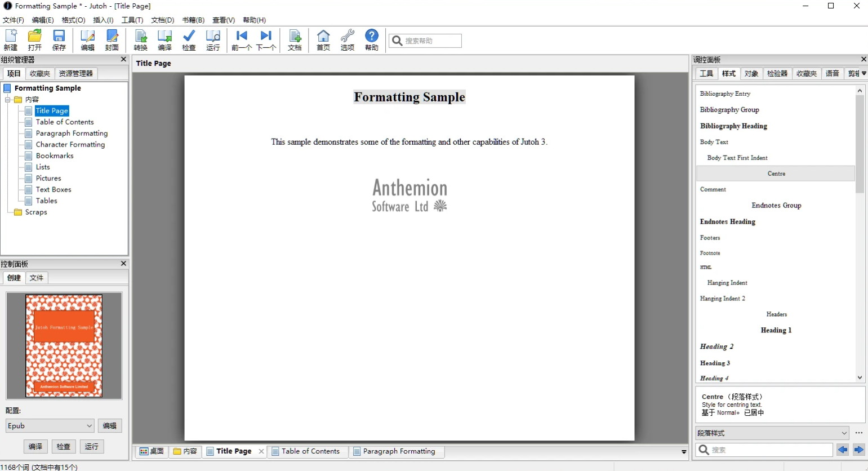Click the 首页 (Home) toolbar icon
Image resolution: width=868 pixels, height=471 pixels.
pyautogui.click(x=323, y=40)
